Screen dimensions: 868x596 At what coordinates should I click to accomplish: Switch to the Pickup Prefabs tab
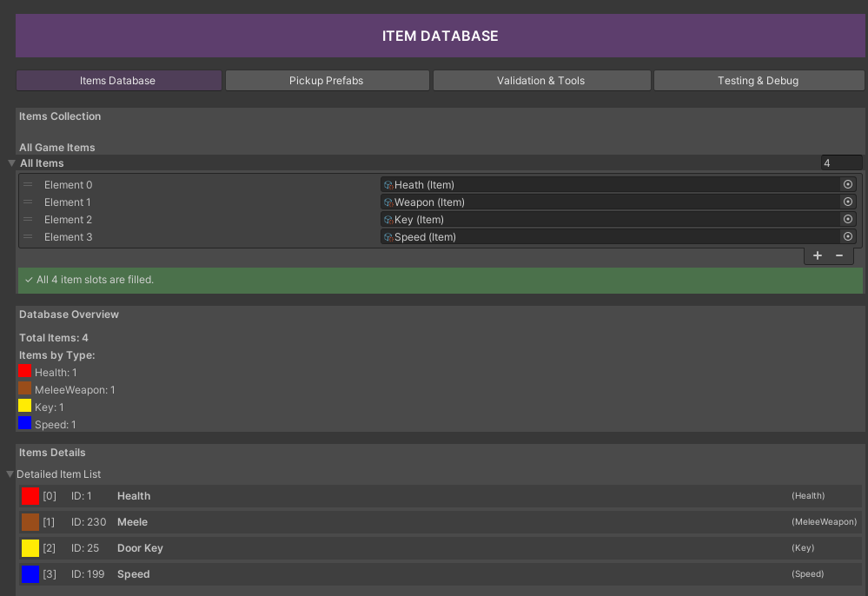327,80
